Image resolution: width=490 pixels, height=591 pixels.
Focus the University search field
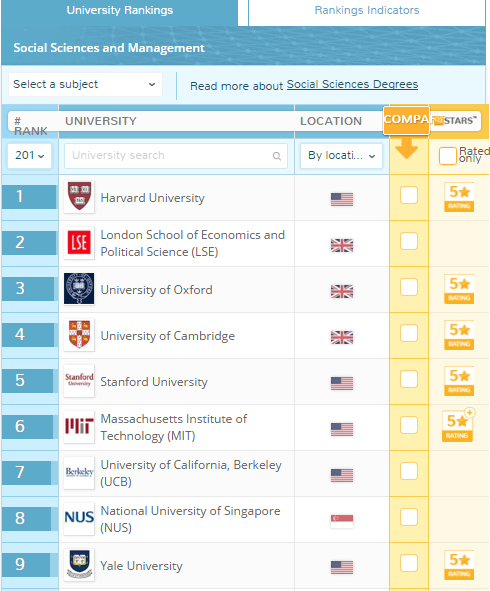pos(176,155)
